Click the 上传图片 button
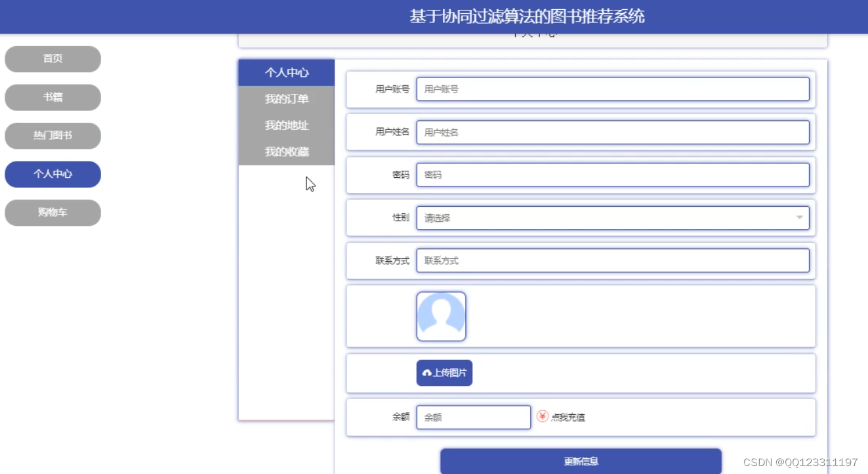This screenshot has height=474, width=868. pos(444,373)
